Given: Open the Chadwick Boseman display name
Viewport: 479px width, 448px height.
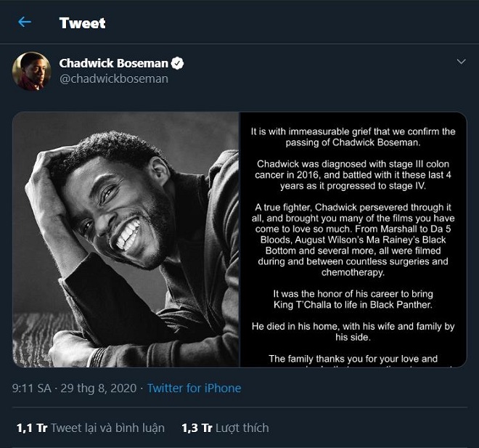Looking at the screenshot, I should (x=112, y=64).
